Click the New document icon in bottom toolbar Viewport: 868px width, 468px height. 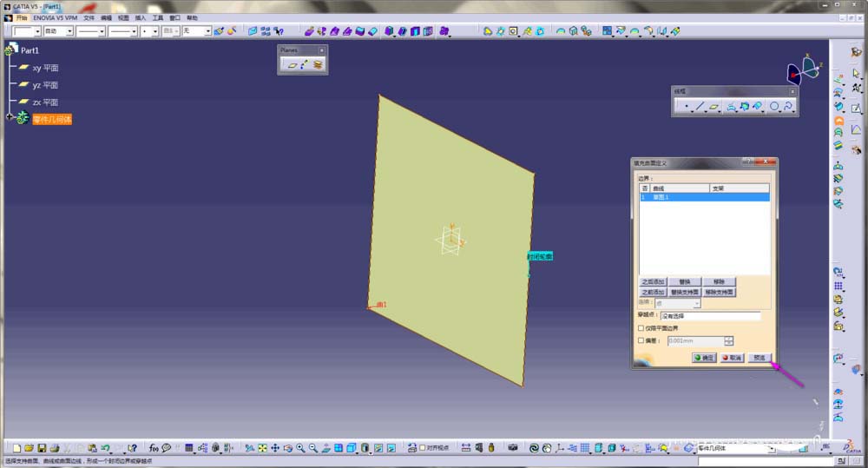click(x=16, y=448)
